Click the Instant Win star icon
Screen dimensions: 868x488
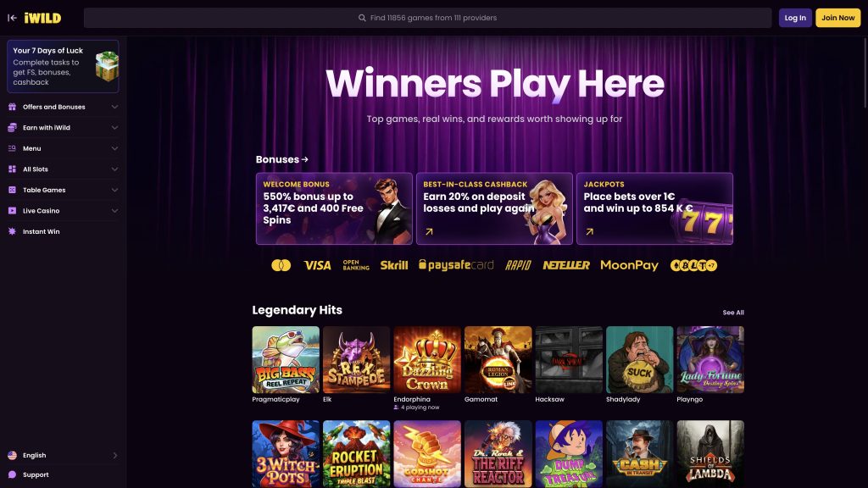[12, 231]
